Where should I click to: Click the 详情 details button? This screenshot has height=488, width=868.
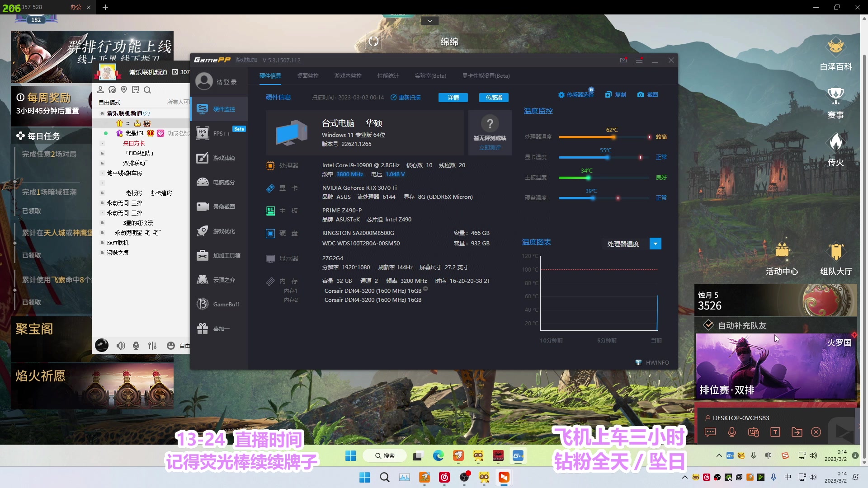(453, 97)
